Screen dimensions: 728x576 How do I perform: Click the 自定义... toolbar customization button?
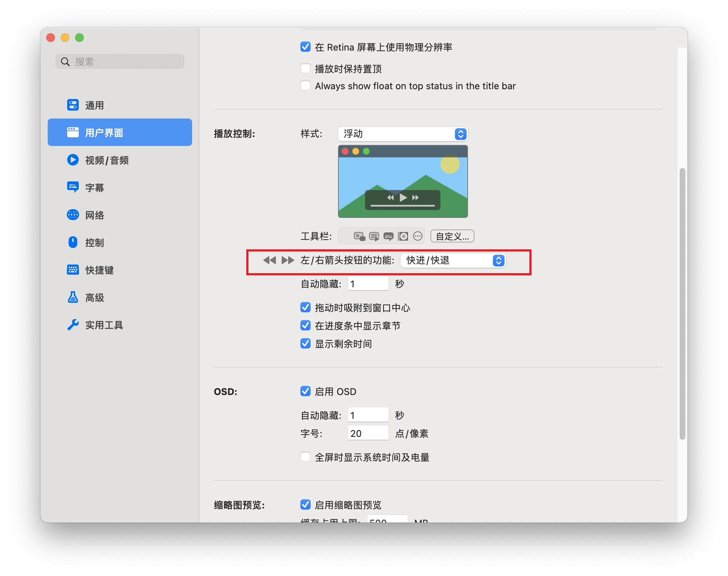[x=452, y=236]
